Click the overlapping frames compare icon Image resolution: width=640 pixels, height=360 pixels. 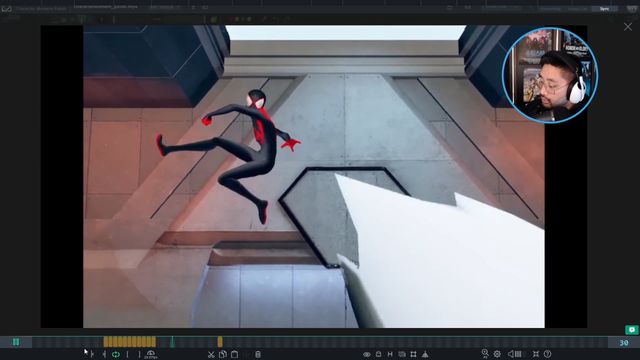(402, 354)
